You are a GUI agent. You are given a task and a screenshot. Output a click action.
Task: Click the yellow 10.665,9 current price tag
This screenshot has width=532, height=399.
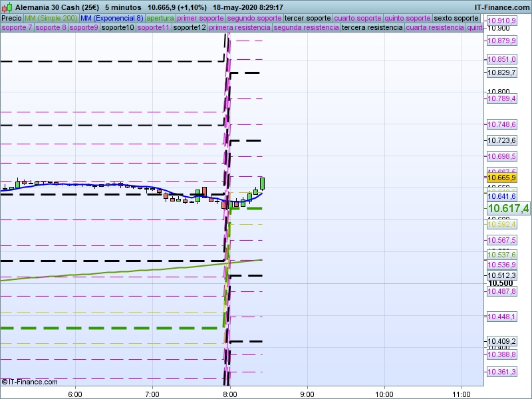[501, 178]
